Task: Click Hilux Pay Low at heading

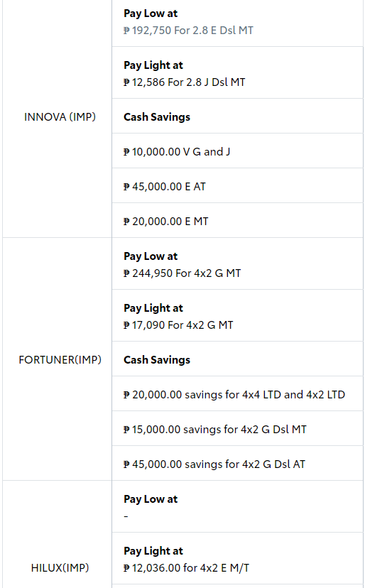Action: (151, 499)
